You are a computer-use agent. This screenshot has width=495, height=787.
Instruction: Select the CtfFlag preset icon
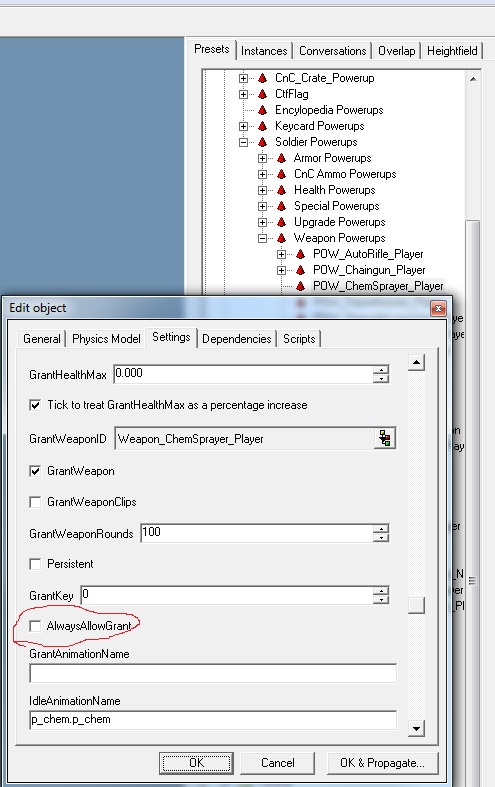(x=263, y=94)
